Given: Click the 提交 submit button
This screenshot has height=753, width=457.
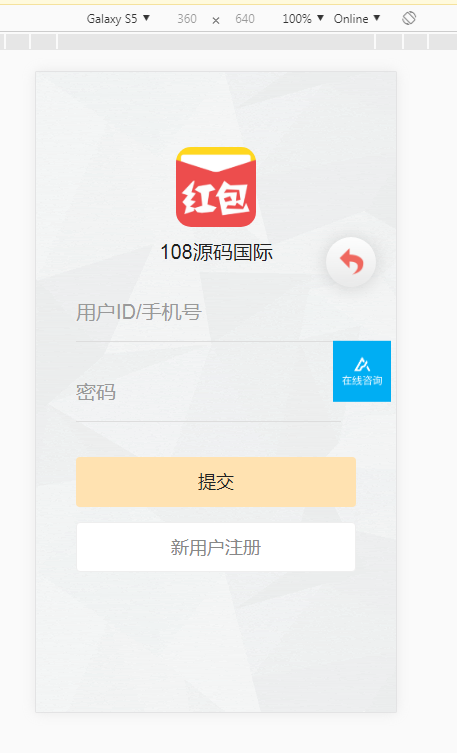Looking at the screenshot, I should pos(216,482).
